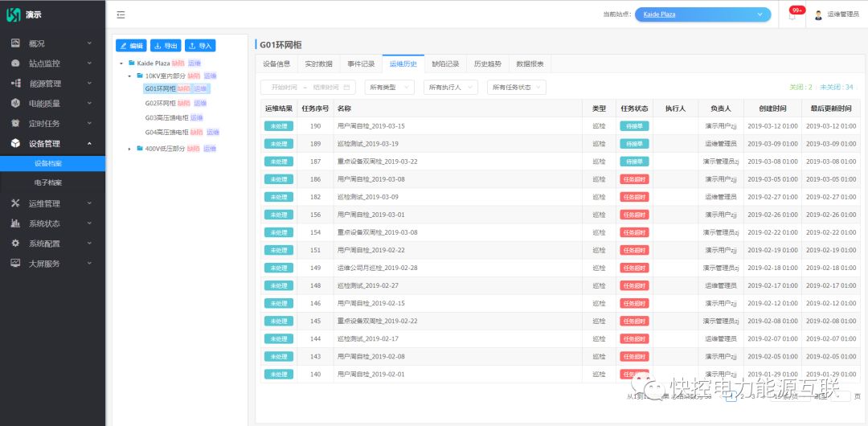This screenshot has height=426, width=868.
Task: Click row name 巡检测试_2019-02-17
Action: point(367,339)
